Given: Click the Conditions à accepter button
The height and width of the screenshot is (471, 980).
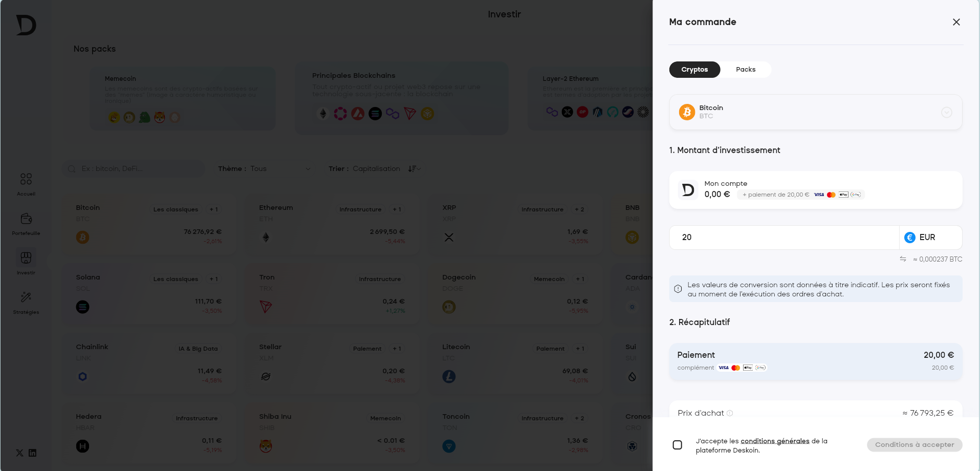Looking at the screenshot, I should click(914, 445).
